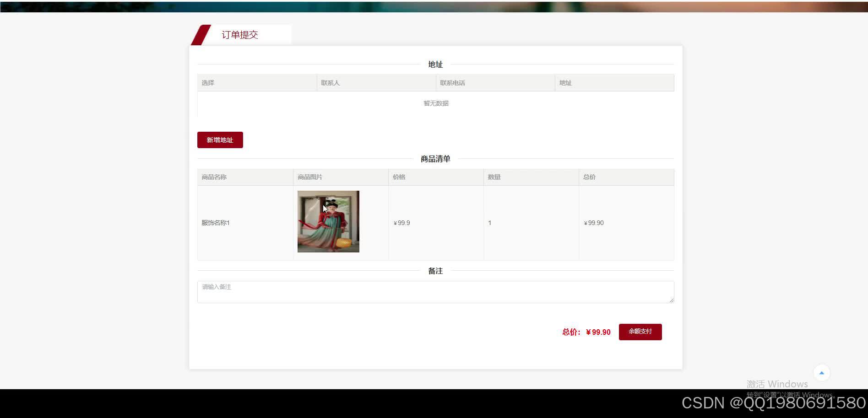Click the 联系人 column header
The width and height of the screenshot is (868, 418).
[x=376, y=83]
